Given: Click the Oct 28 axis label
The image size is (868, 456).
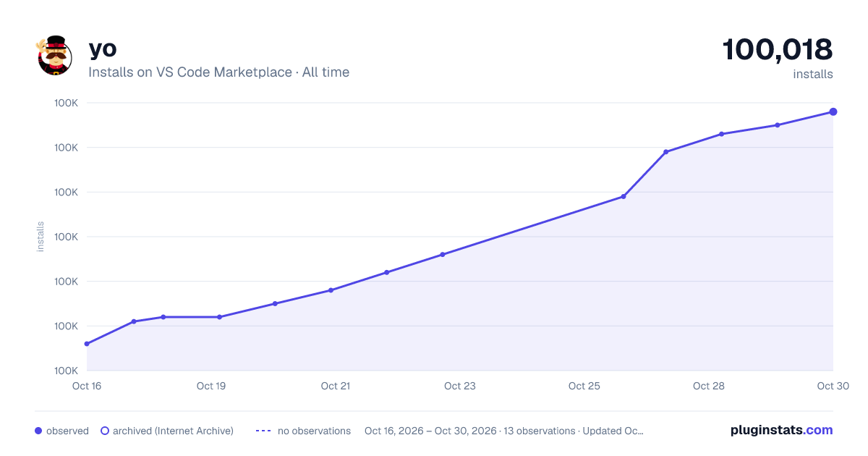Looking at the screenshot, I should pyautogui.click(x=709, y=386).
